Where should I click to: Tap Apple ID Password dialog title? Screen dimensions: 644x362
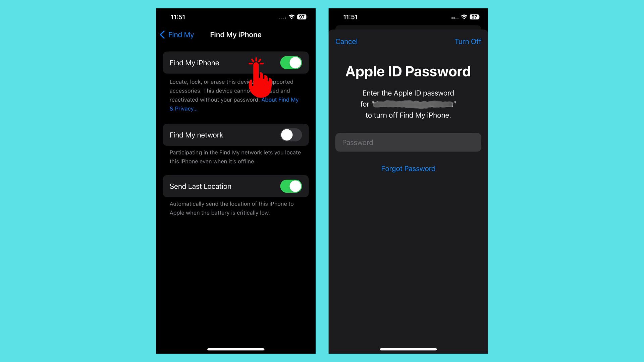pos(408,71)
